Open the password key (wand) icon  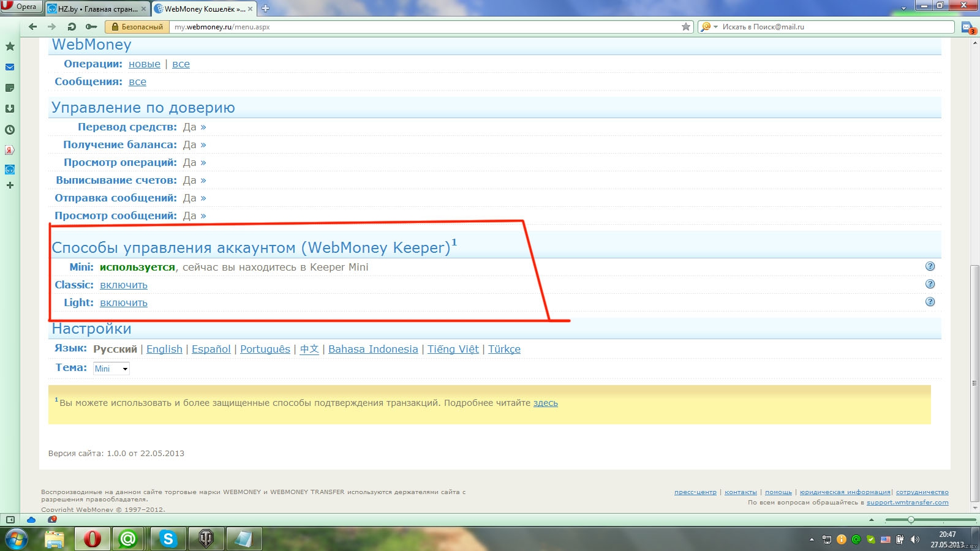pyautogui.click(x=91, y=27)
